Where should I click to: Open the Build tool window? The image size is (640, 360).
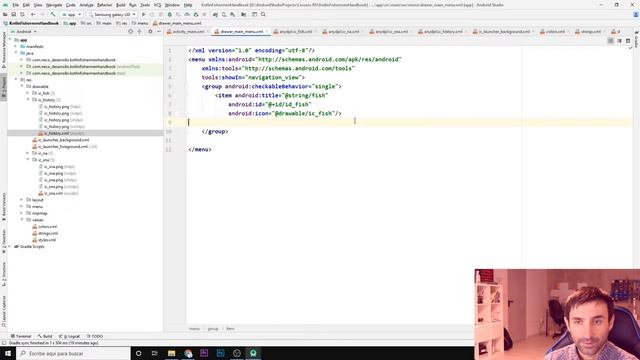pyautogui.click(x=45, y=336)
